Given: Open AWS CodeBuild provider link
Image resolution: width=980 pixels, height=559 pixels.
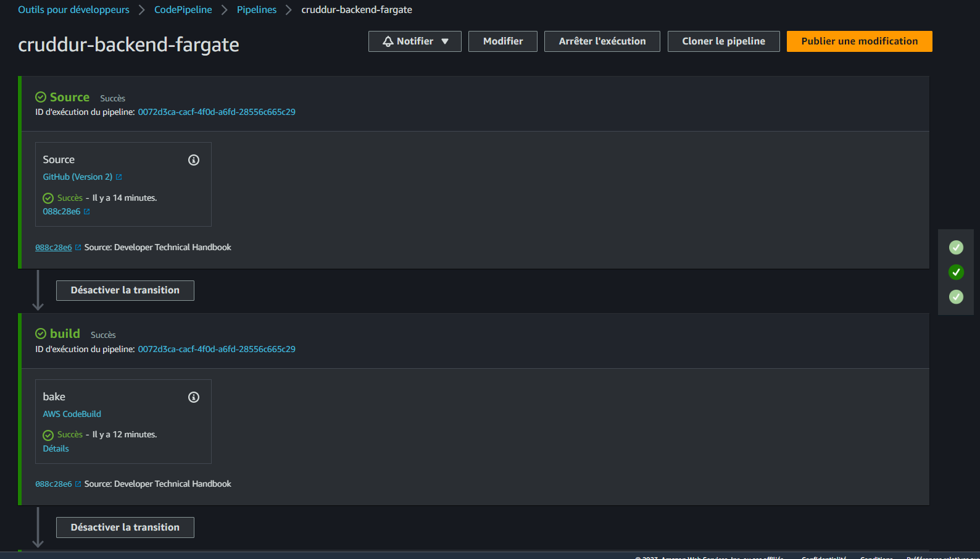Looking at the screenshot, I should (x=72, y=414).
